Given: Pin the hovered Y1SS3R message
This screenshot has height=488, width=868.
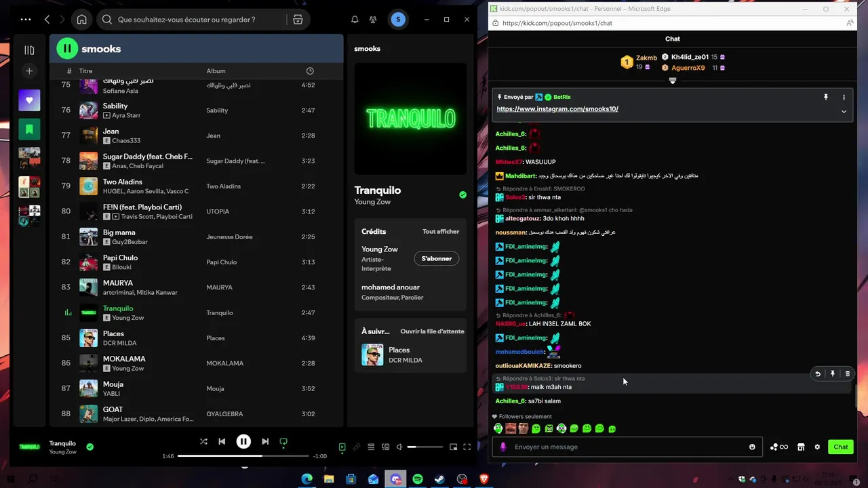Looking at the screenshot, I should coord(833,373).
